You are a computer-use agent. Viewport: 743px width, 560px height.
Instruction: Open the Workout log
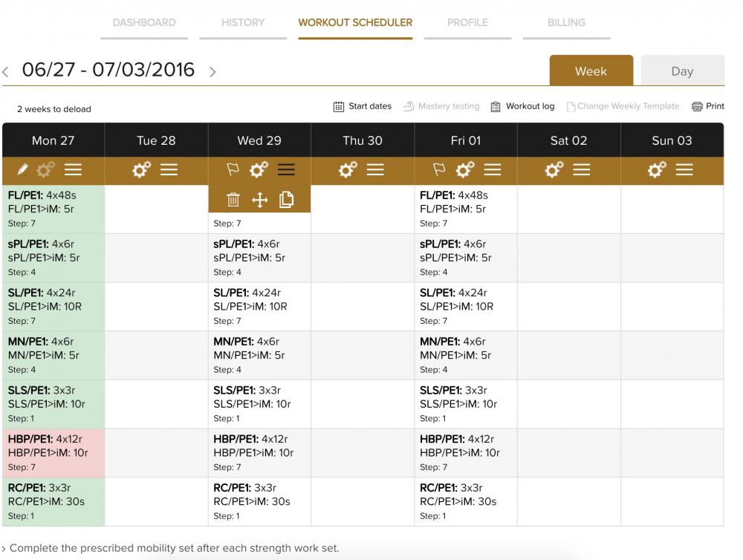[522, 106]
